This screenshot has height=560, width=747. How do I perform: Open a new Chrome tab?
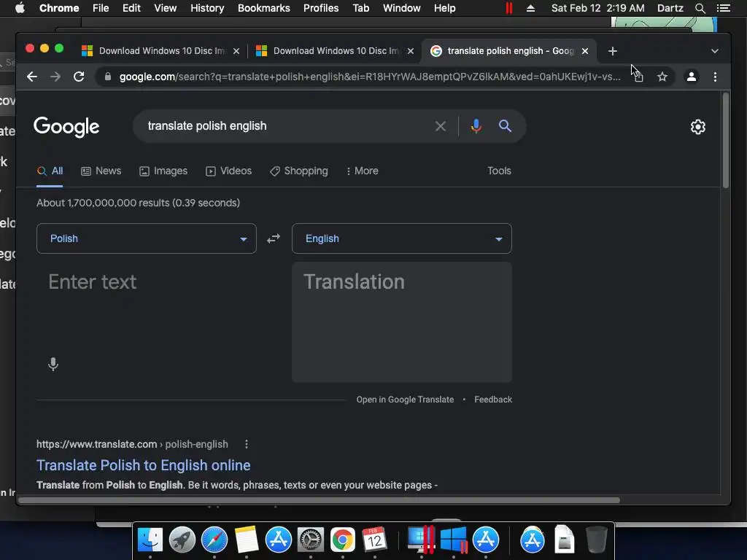613,51
